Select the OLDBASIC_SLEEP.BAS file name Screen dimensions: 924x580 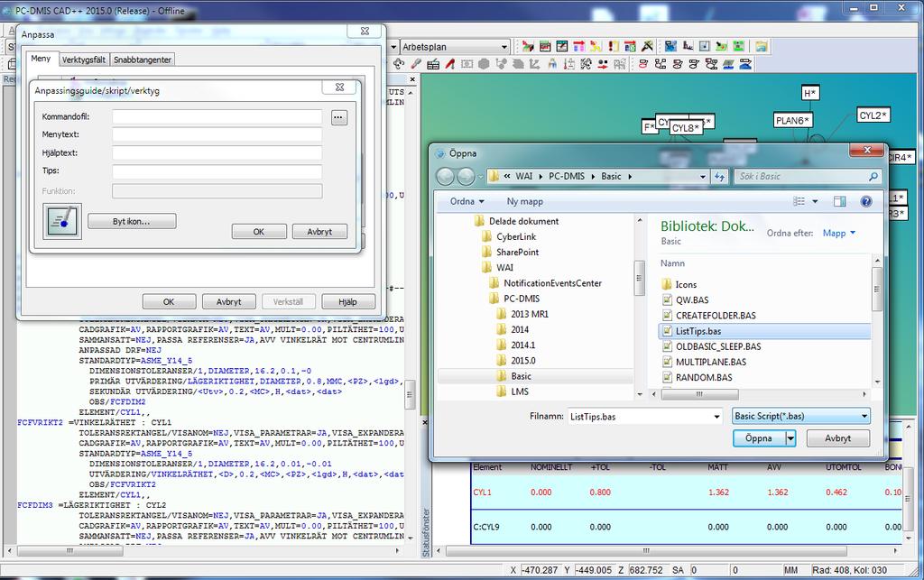click(x=718, y=346)
